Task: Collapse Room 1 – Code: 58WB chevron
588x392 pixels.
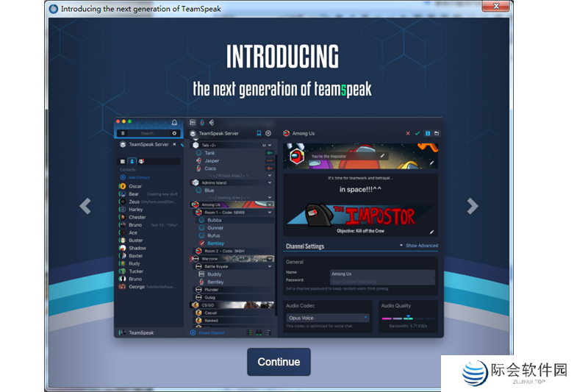Action: point(270,213)
